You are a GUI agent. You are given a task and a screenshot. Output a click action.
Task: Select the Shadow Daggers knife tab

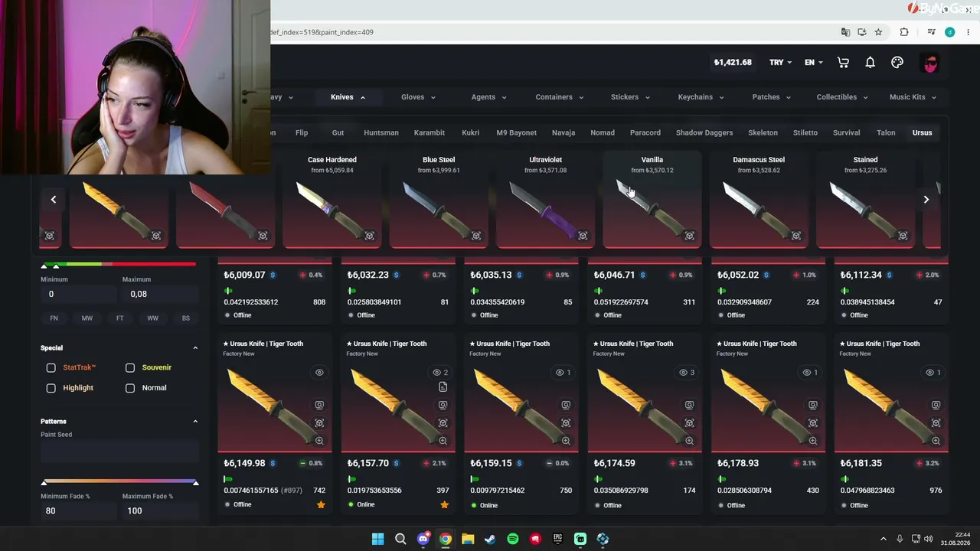click(x=704, y=133)
